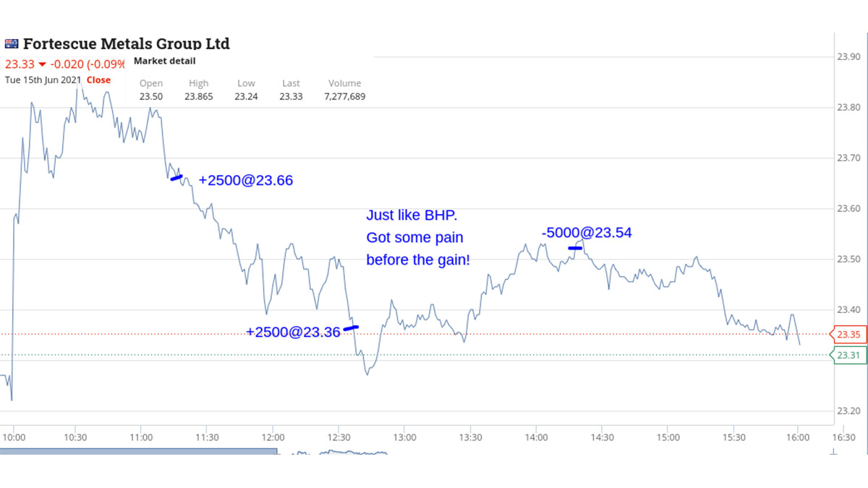This screenshot has height=488, width=868.
Task: Click the 23.40 price axis label
Action: pos(848,310)
